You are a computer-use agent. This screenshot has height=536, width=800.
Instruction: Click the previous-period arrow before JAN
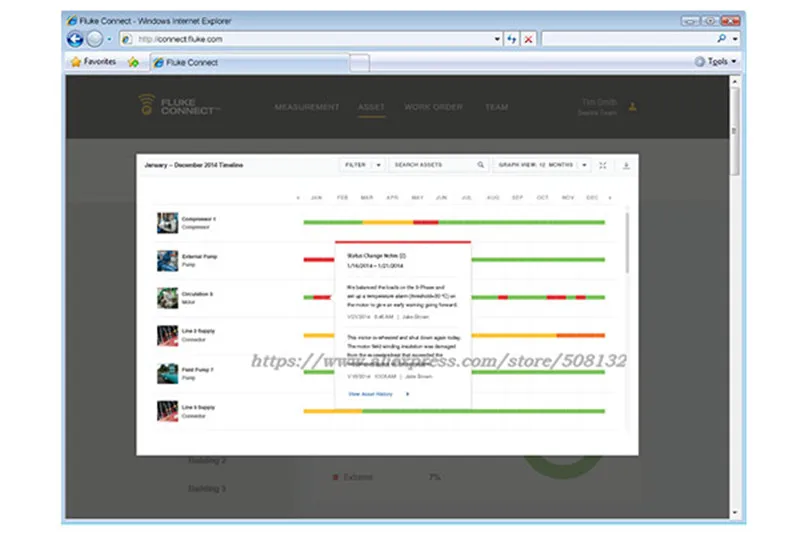[x=298, y=197]
